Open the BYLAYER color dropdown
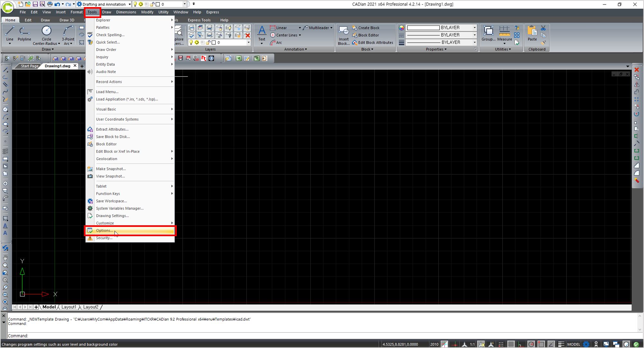This screenshot has width=644, height=348. pyautogui.click(x=475, y=28)
